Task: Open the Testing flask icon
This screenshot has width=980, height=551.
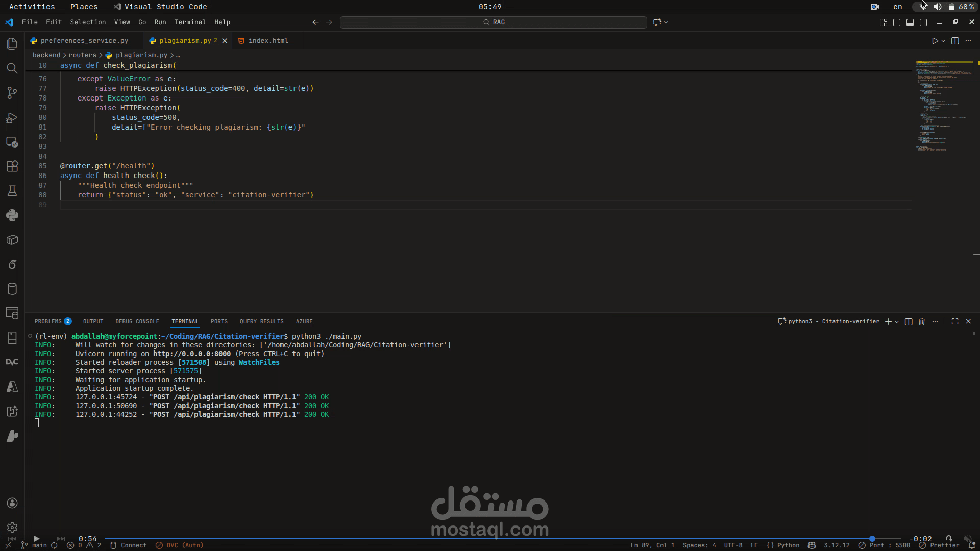Action: [12, 191]
